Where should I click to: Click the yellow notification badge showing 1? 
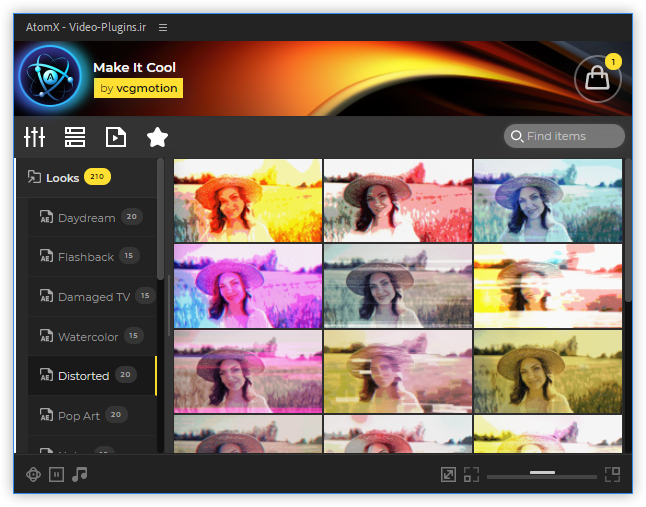(x=613, y=62)
